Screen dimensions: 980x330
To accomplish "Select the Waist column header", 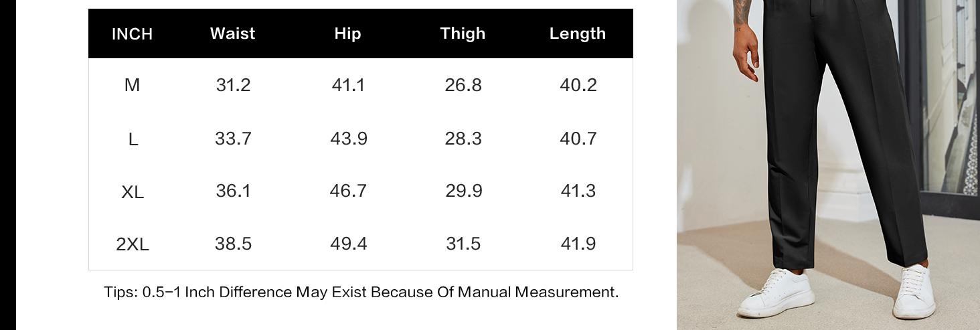I will pyautogui.click(x=232, y=33).
